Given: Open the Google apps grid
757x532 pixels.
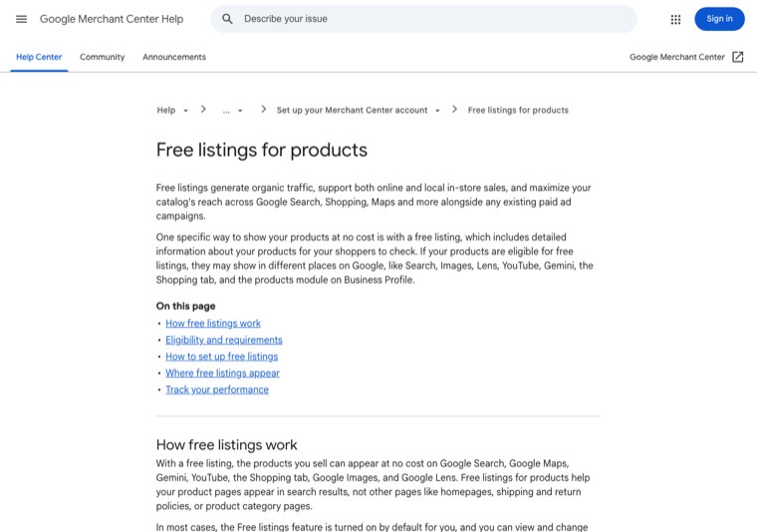Looking at the screenshot, I should tap(675, 19).
